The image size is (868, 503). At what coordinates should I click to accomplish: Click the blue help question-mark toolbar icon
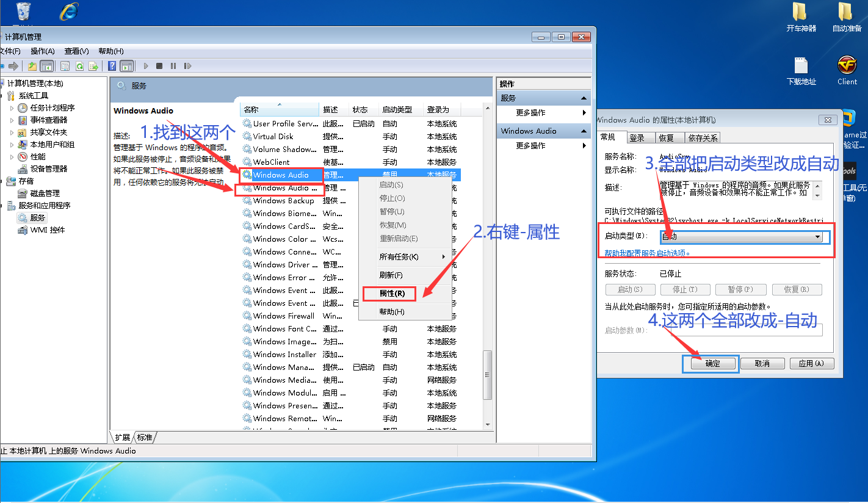coord(112,66)
